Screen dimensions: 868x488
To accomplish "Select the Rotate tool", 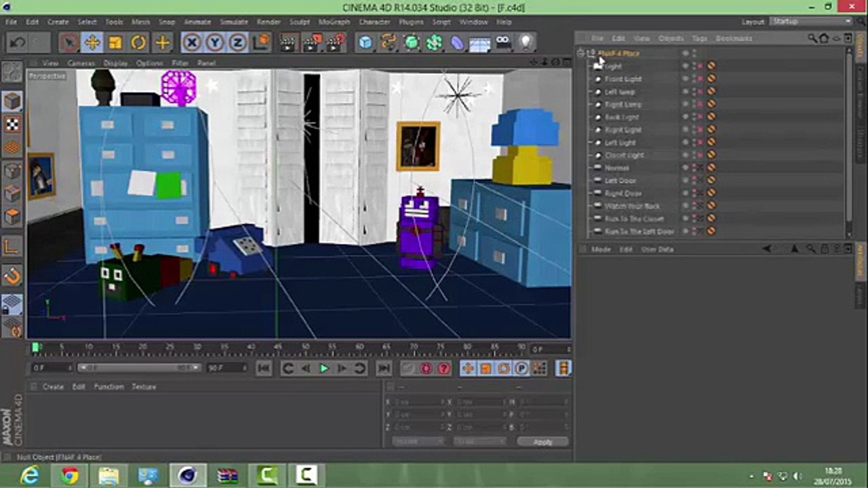I will point(138,43).
